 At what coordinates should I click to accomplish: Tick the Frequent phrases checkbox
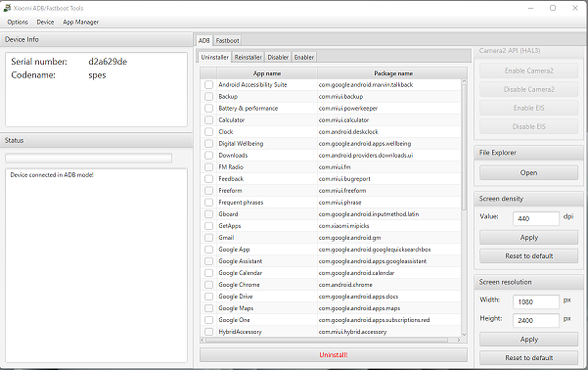[x=208, y=203]
